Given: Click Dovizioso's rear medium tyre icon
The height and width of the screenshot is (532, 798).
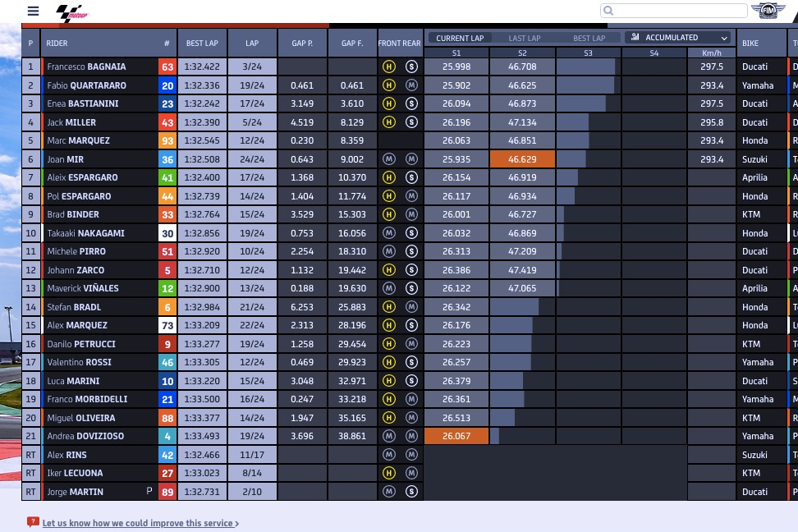Looking at the screenshot, I should (x=411, y=437).
